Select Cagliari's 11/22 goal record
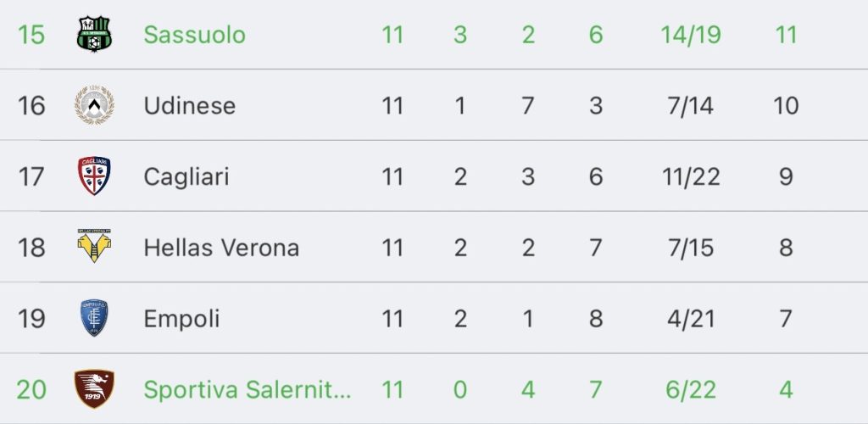 pyautogui.click(x=691, y=176)
